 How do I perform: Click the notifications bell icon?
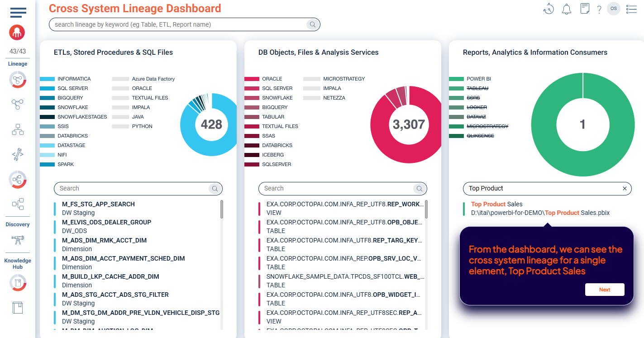click(567, 9)
